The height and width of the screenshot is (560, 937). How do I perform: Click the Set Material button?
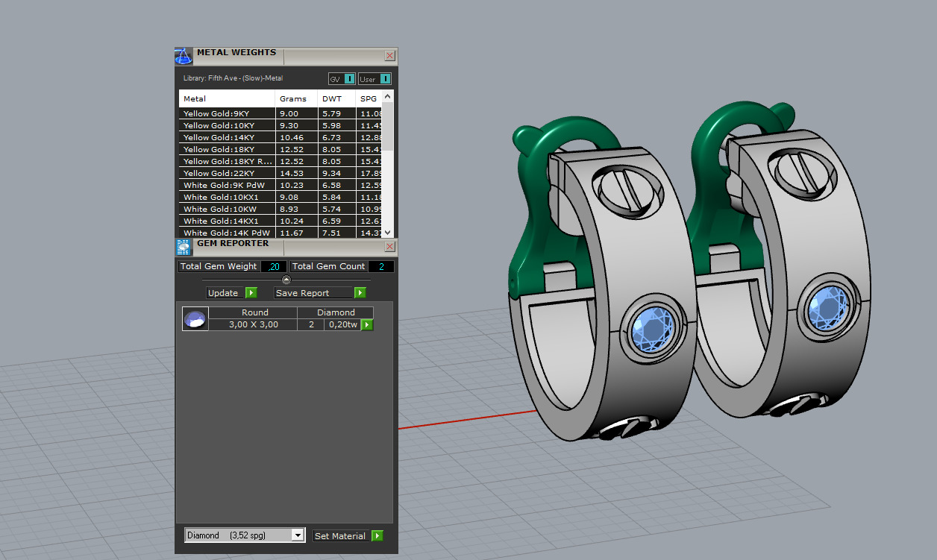(341, 535)
